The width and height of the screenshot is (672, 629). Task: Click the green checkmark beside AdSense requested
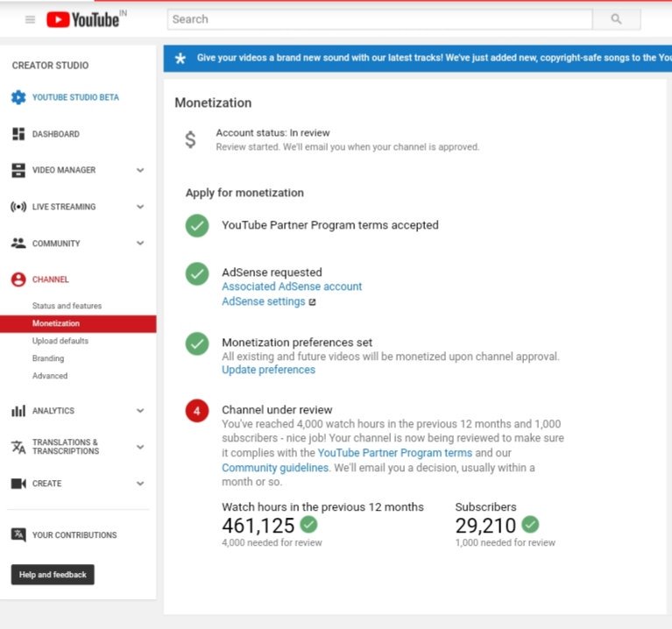[x=197, y=274]
